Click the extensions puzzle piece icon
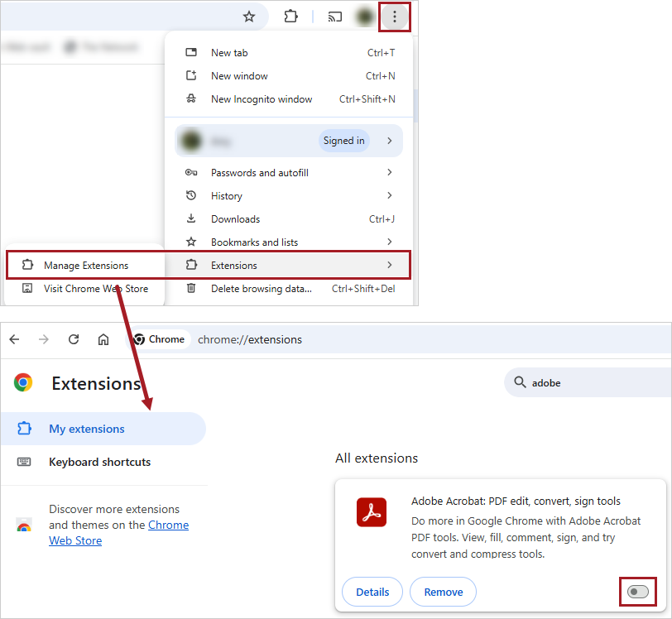The image size is (672, 619). click(292, 16)
